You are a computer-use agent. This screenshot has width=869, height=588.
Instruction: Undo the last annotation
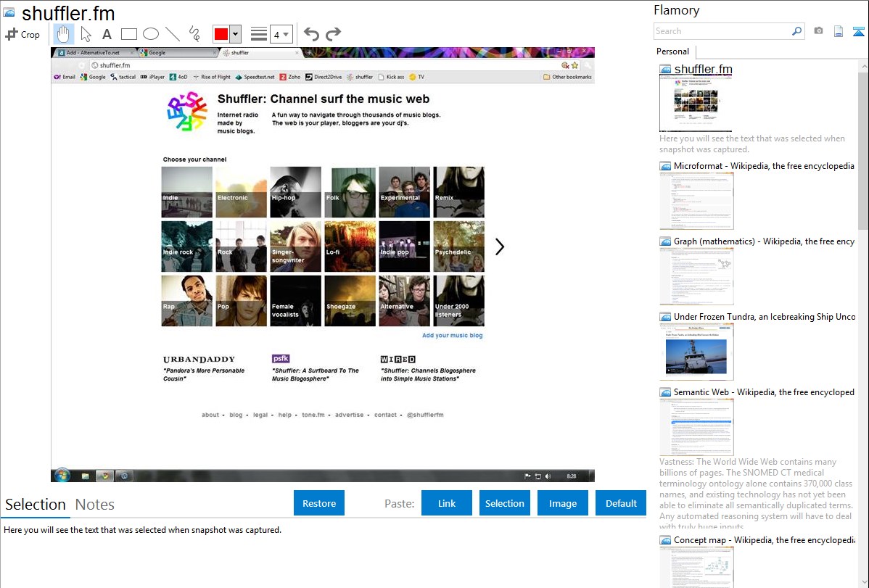(311, 34)
